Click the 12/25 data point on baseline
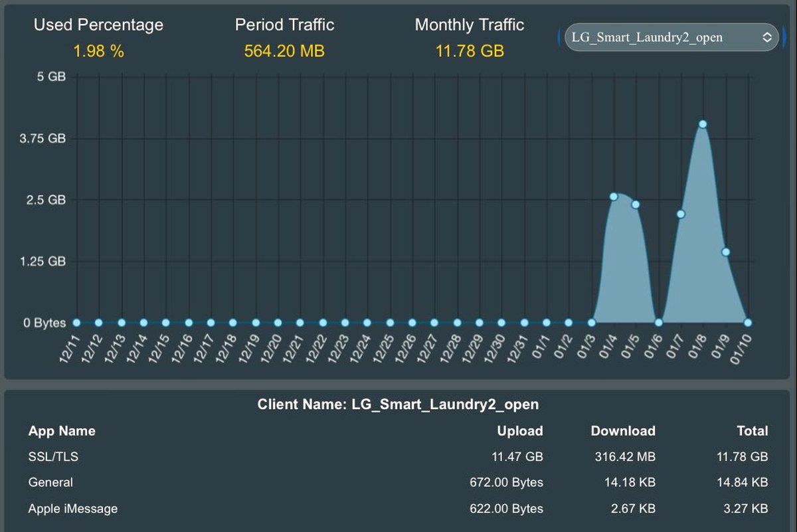The image size is (797, 532). click(x=389, y=323)
